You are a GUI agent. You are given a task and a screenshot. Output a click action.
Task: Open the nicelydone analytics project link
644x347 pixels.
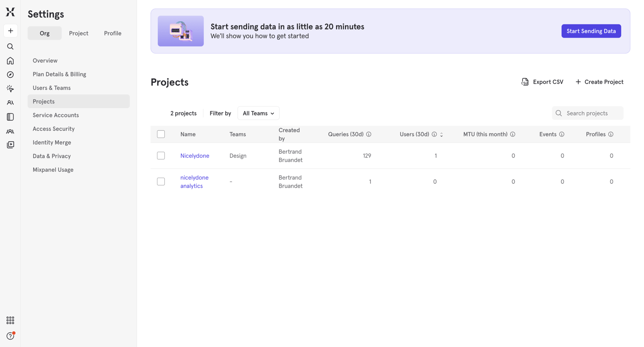tap(194, 182)
